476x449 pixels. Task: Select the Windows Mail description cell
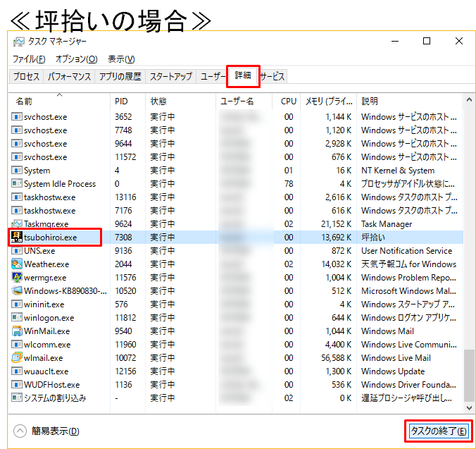click(387, 331)
